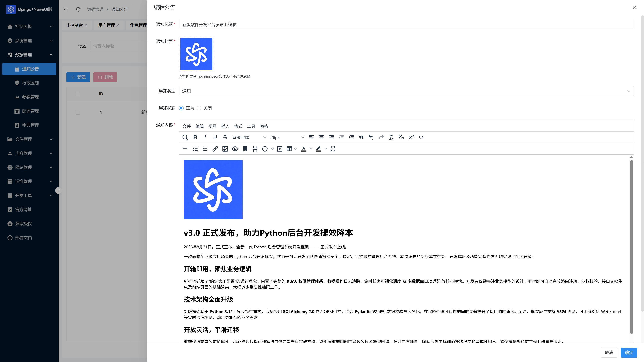Select the 正常 status radio button
The image size is (644, 362).
click(181, 108)
